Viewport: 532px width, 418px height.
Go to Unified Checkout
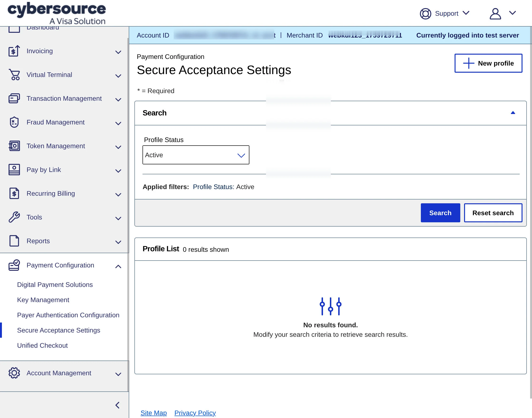click(42, 345)
